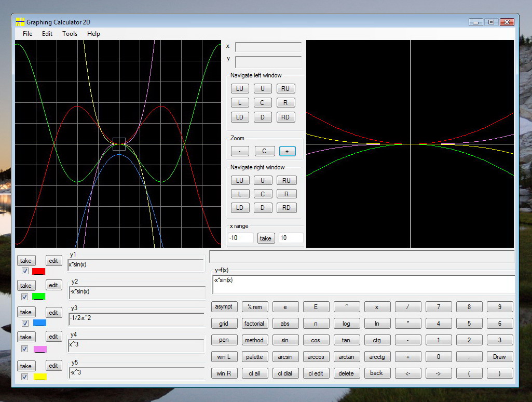This screenshot has width=532, height=402.
Task: Click the red color swatch for y1
Action: pyautogui.click(x=39, y=271)
